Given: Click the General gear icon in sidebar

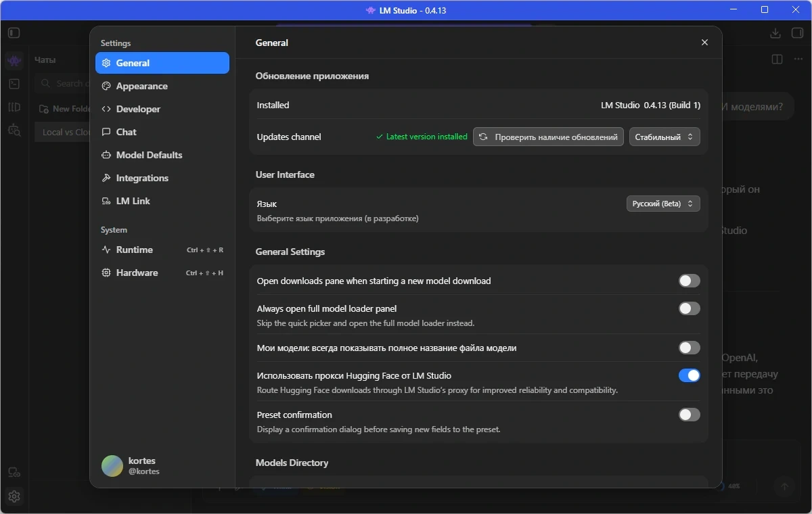Looking at the screenshot, I should (106, 63).
